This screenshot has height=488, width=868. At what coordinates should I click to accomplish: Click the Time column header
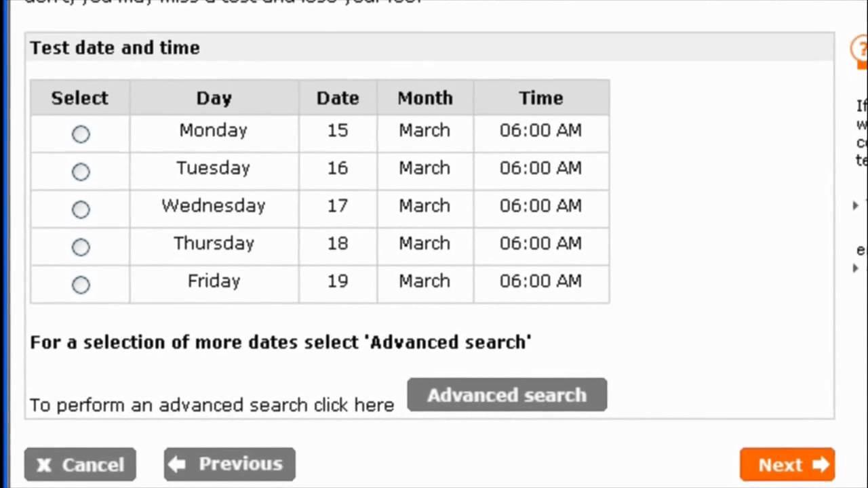pos(540,98)
